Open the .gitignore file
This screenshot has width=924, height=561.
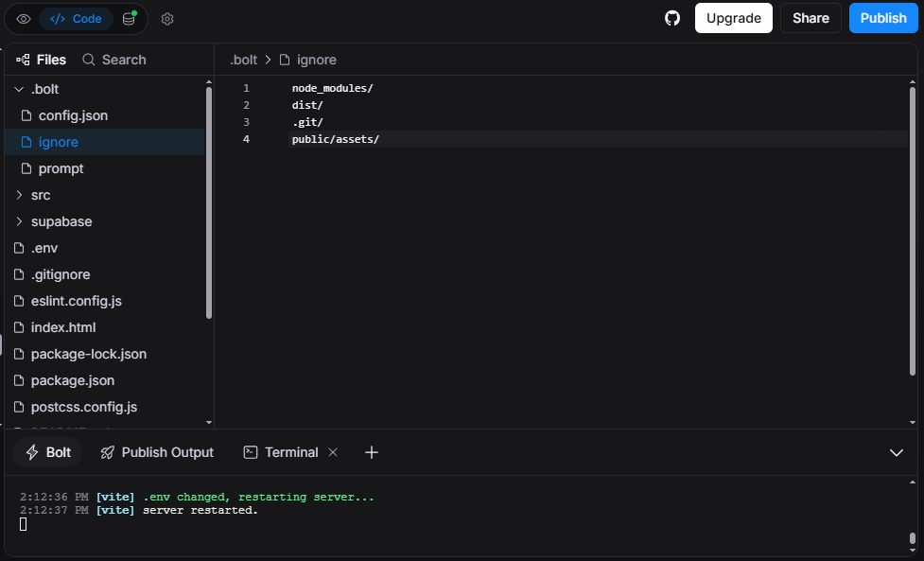[105, 274]
